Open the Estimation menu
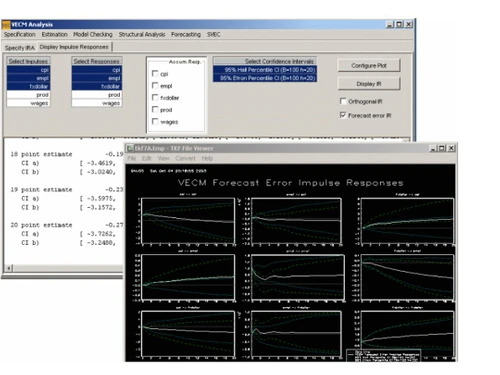 click(x=54, y=34)
